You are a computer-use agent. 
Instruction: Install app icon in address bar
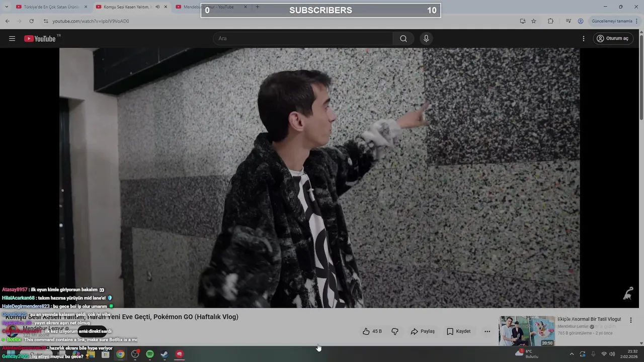pyautogui.click(x=523, y=21)
